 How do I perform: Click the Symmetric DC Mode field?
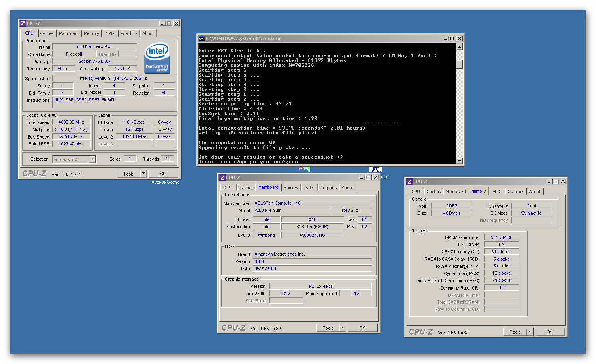click(x=532, y=213)
